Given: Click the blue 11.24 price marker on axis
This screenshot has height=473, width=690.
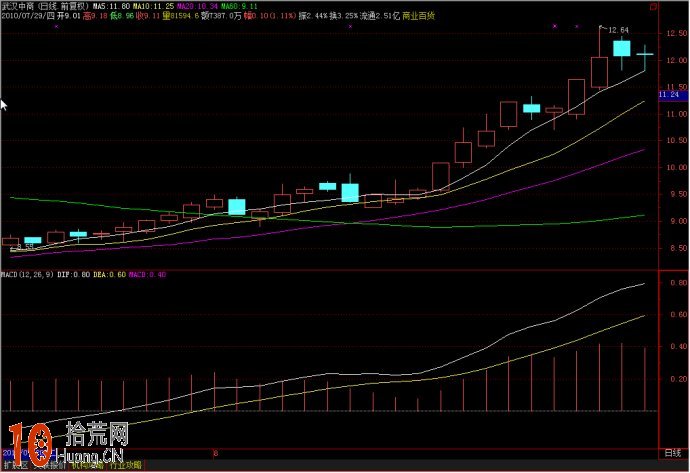Looking at the screenshot, I should point(673,95).
